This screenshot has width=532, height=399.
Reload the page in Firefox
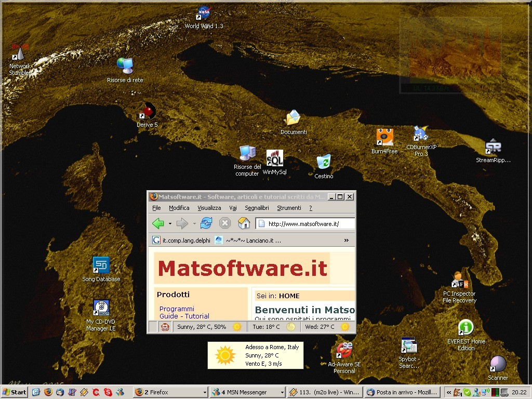pyautogui.click(x=206, y=223)
